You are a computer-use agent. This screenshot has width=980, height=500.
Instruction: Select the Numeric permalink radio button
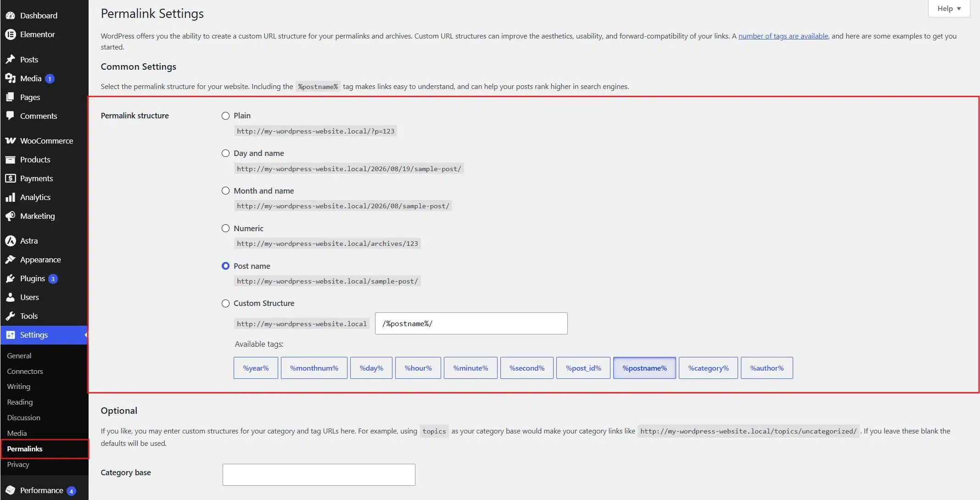pos(225,228)
